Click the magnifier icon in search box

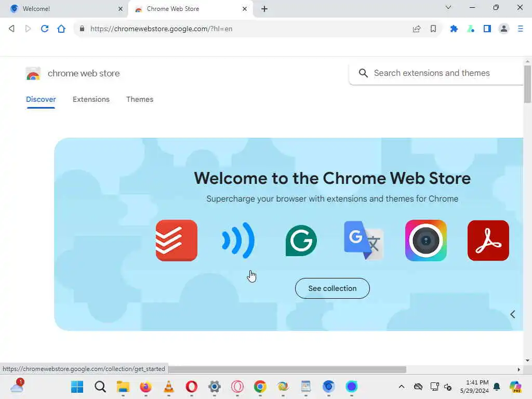[x=363, y=73]
